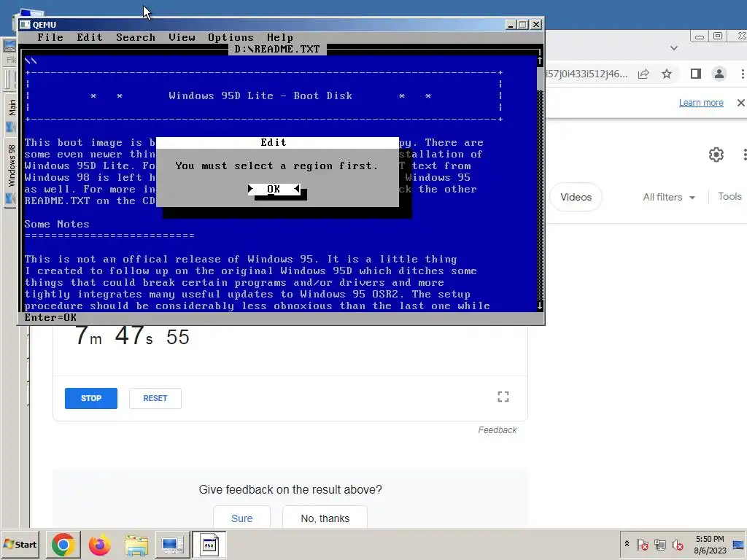Screen dimensions: 747x560
Task: Click the QEMU window title icon
Action: click(x=25, y=25)
